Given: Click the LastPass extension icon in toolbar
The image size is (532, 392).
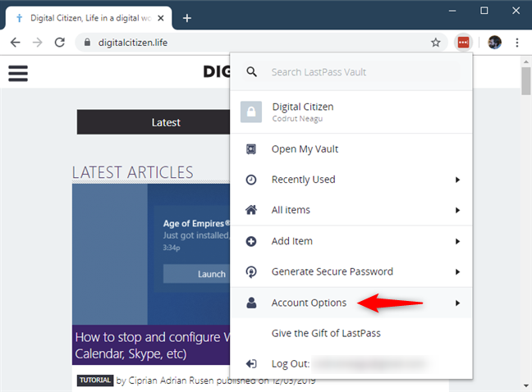Looking at the screenshot, I should [x=463, y=43].
